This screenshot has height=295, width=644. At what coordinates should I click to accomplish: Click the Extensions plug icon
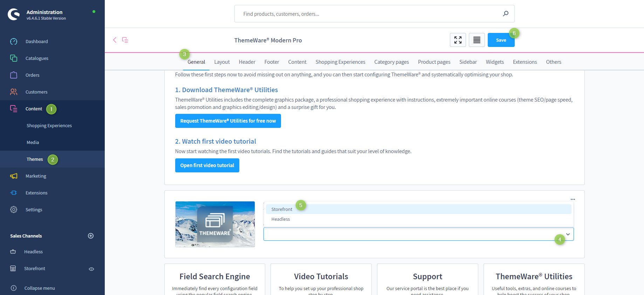(14, 193)
